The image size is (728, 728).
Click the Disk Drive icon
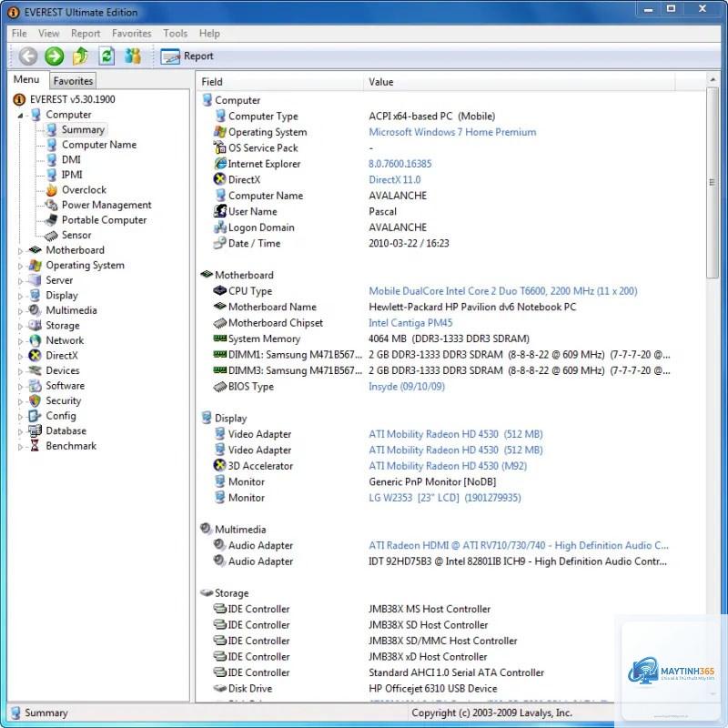click(x=219, y=688)
